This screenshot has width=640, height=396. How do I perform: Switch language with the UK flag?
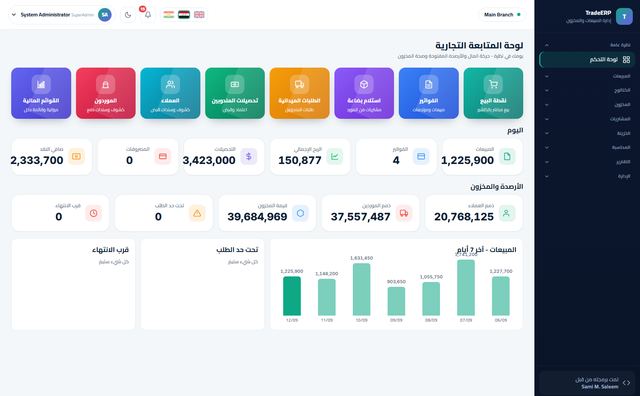[199, 15]
